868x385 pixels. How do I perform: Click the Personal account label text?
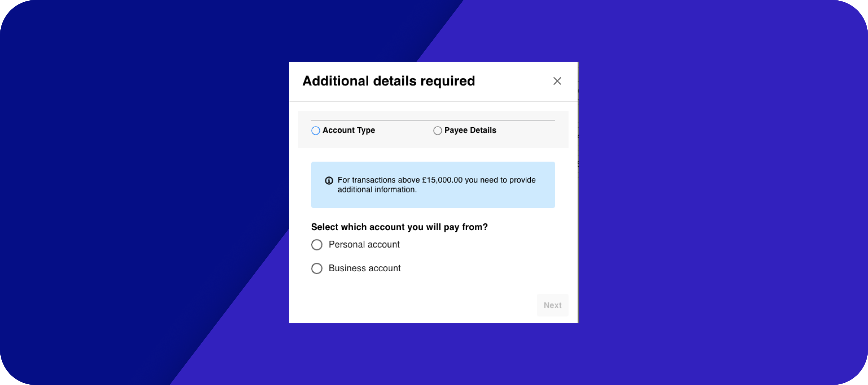(x=364, y=245)
